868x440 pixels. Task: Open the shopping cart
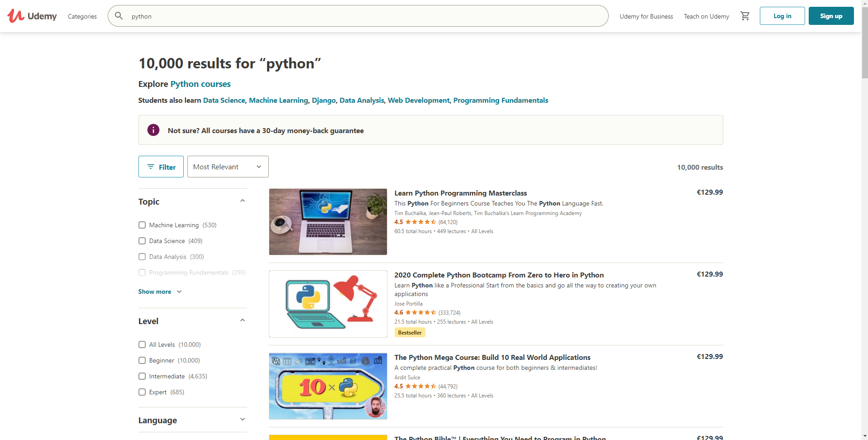745,16
